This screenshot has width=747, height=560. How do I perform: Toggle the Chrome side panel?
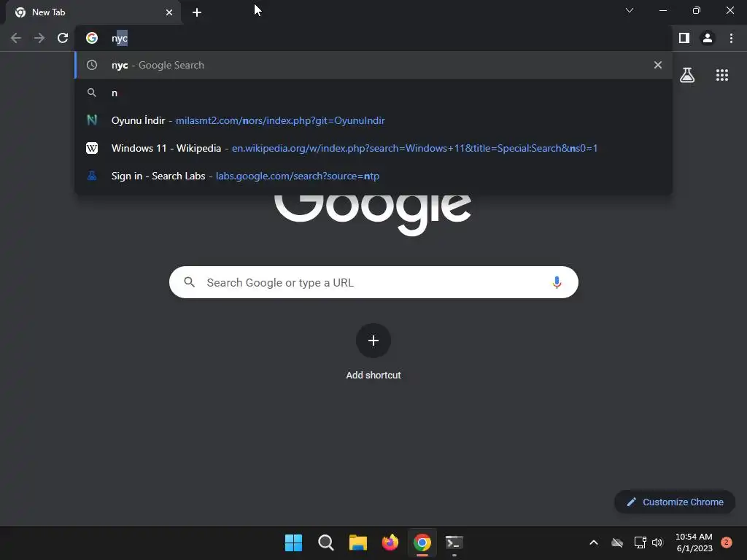point(684,38)
